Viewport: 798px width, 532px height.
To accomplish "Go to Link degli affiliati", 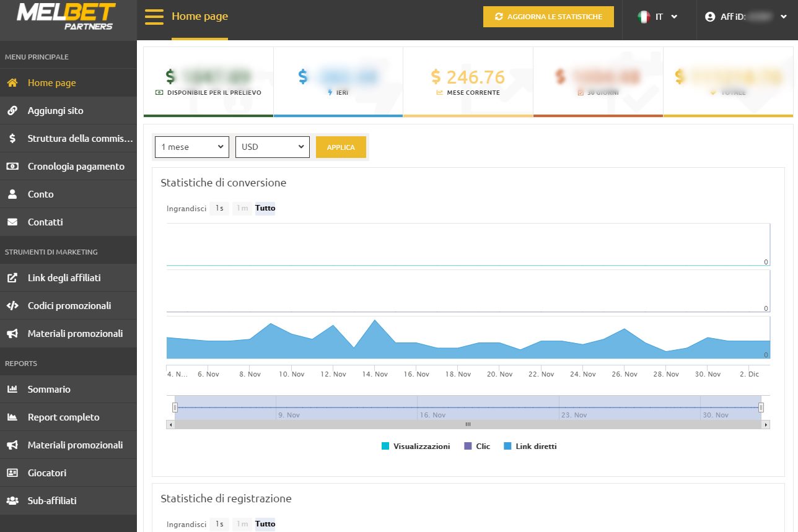I will click(68, 277).
